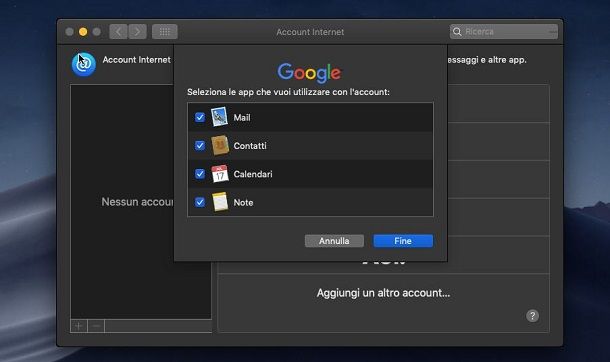
Task: Uncheck the Calendari checkbox
Action: 200,174
